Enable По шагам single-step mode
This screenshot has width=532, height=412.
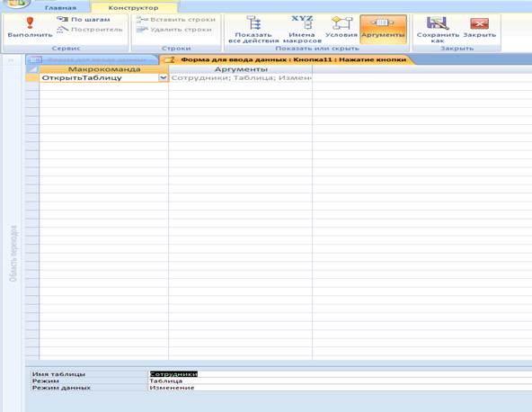coord(83,20)
